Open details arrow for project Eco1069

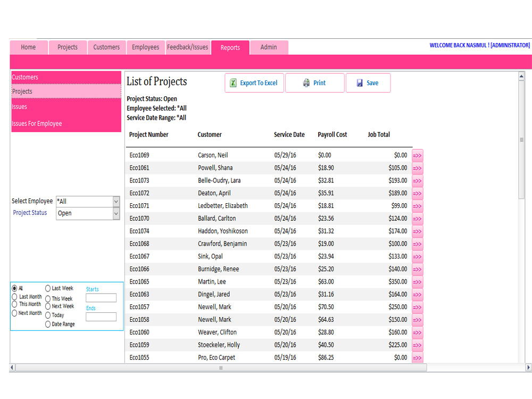(417, 155)
